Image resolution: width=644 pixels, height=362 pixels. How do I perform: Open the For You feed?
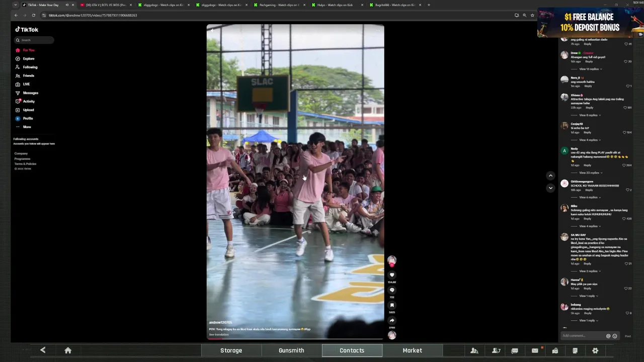[25, 50]
